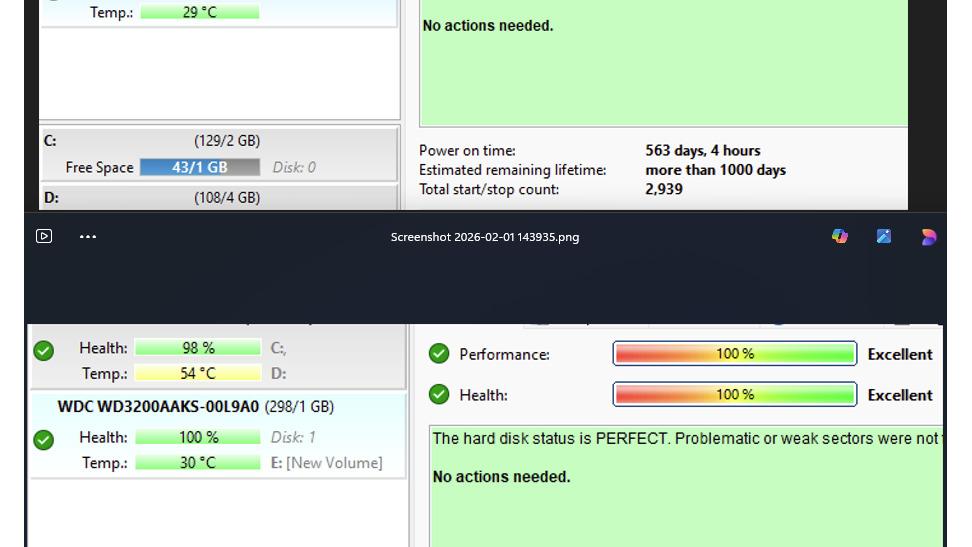The width and height of the screenshot is (972, 547).
Task: Click the Performance 100 % gradient bar
Action: (x=734, y=354)
